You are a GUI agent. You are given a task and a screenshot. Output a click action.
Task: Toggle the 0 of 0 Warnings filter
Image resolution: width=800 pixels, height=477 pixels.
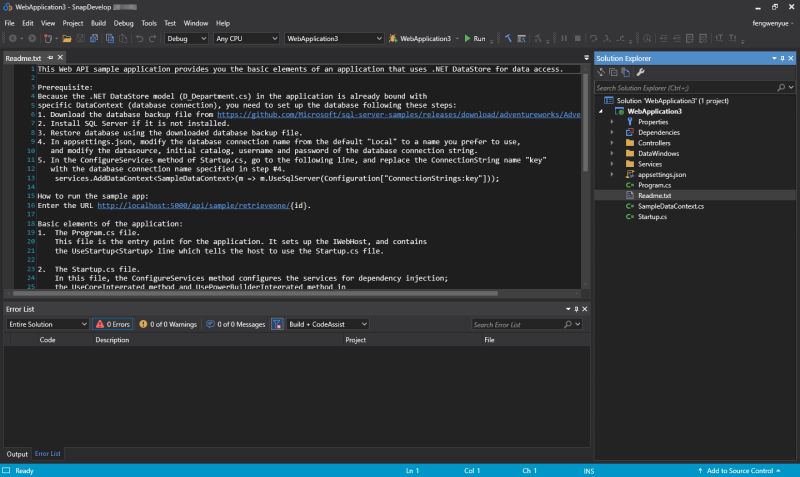point(168,324)
